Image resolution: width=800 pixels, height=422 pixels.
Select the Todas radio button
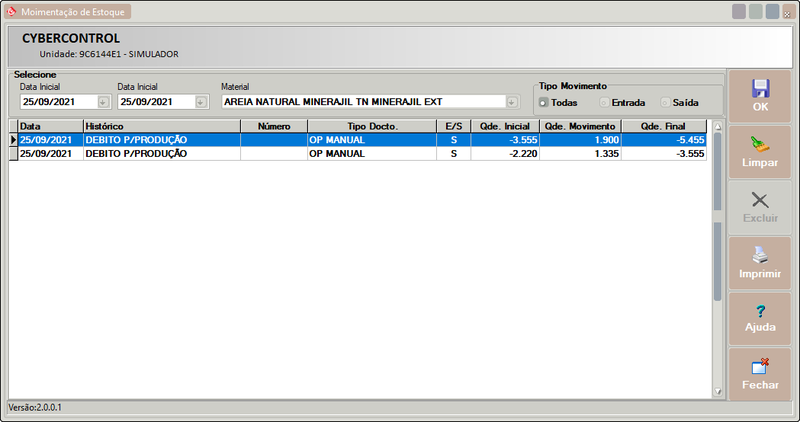click(x=544, y=102)
